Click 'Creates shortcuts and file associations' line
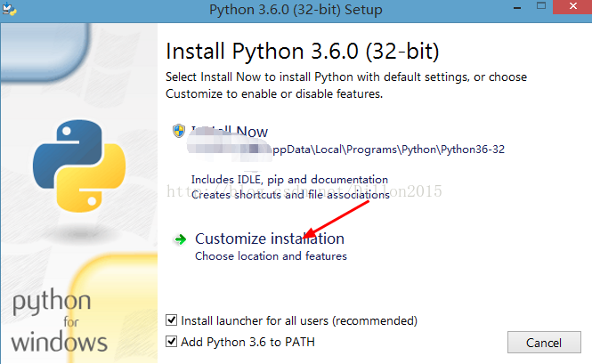 coord(290,195)
